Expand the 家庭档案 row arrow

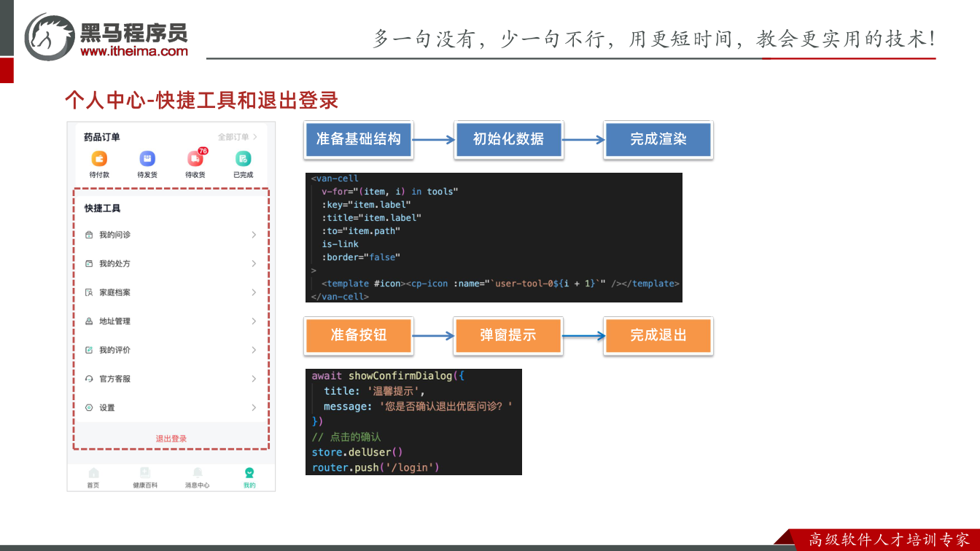tap(254, 292)
